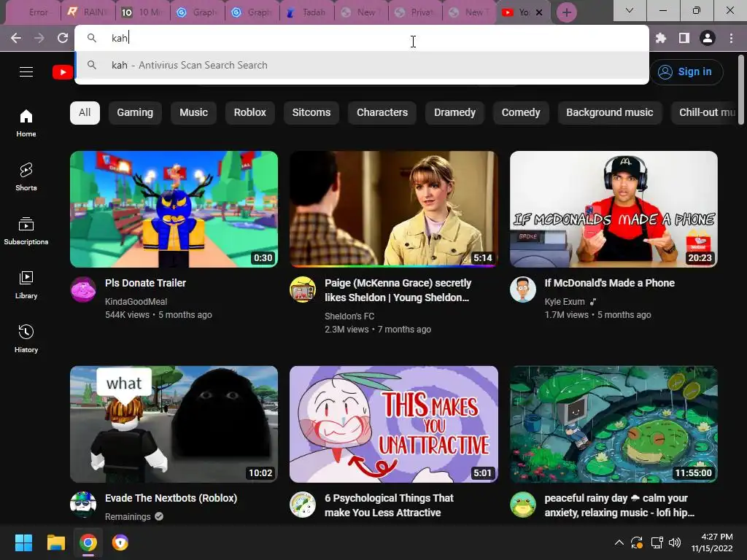
Task: Select the Gaming filter chip
Action: [135, 113]
